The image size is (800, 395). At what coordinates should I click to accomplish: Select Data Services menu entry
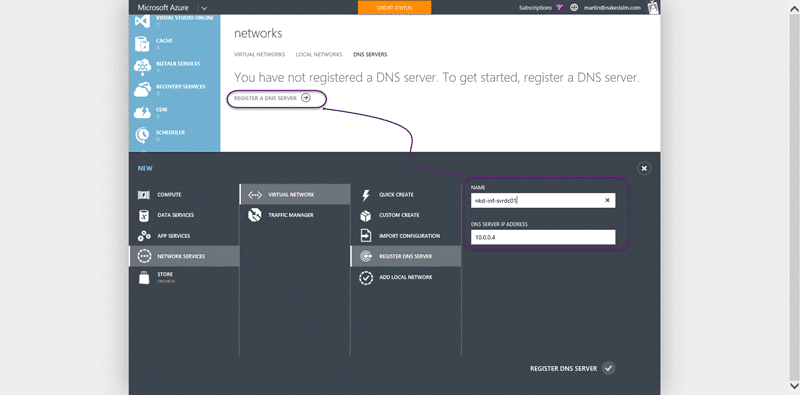tap(184, 215)
